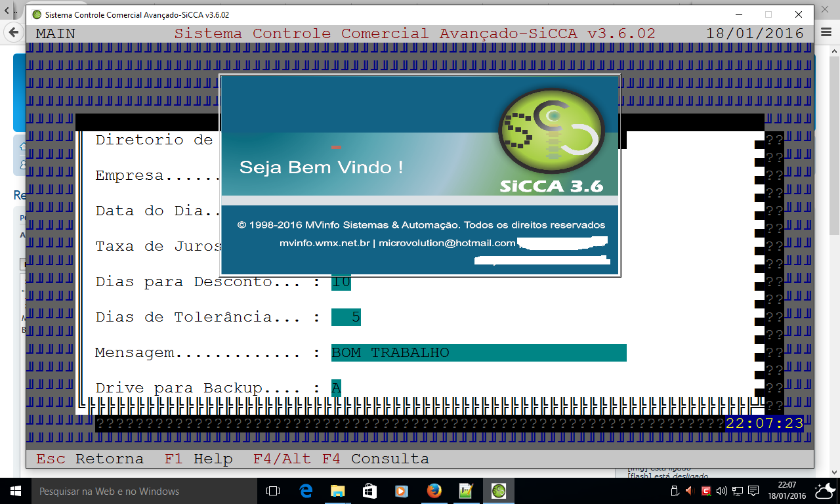Launch Microsoft Edge from the taskbar

[306, 491]
